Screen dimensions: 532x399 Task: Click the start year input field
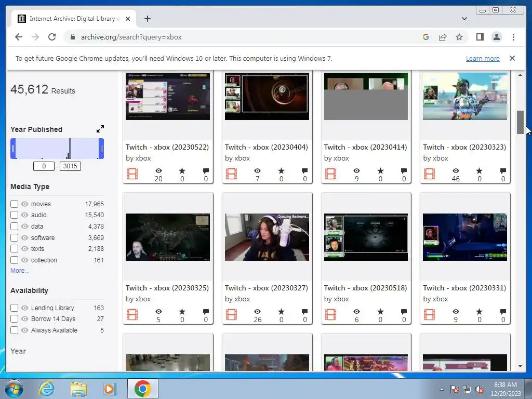click(x=44, y=166)
